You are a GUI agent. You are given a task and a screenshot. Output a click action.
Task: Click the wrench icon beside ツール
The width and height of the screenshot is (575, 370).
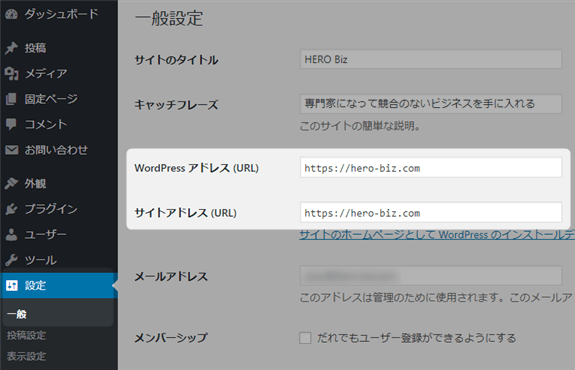click(x=11, y=260)
